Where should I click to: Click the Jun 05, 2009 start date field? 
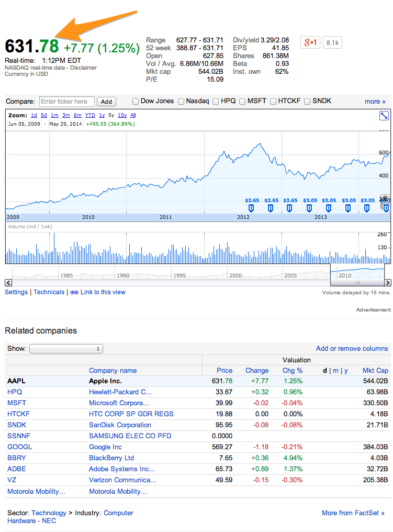(x=24, y=124)
